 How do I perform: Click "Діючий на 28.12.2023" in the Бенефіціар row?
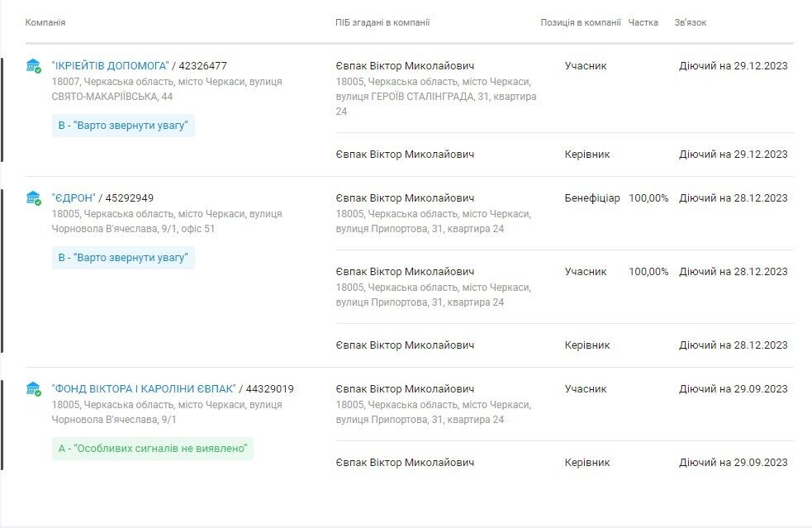734,198
